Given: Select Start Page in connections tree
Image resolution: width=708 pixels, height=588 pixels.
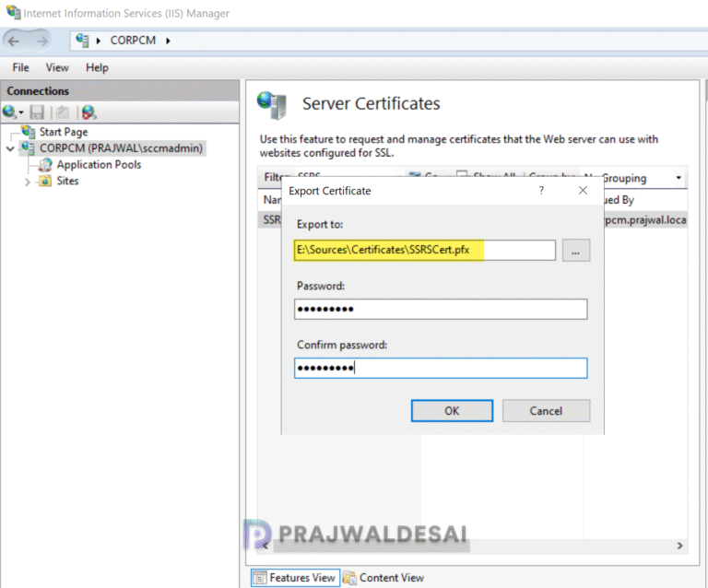Looking at the screenshot, I should coord(64,132).
